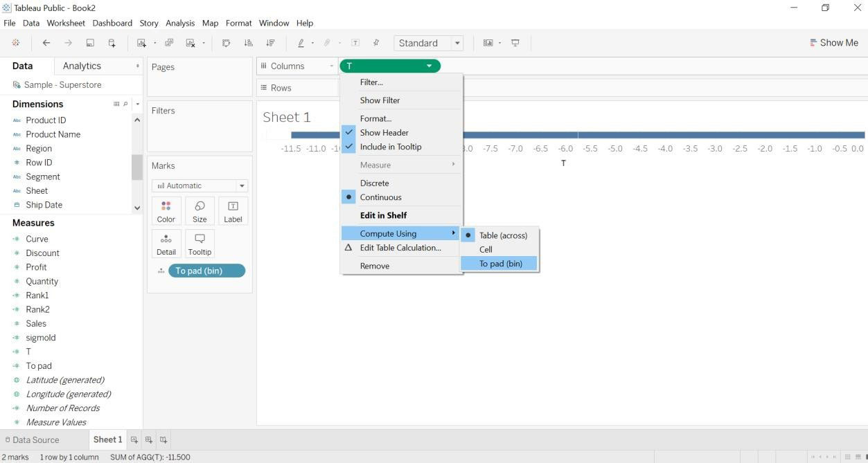Select Edit Table Calculation...

click(401, 248)
